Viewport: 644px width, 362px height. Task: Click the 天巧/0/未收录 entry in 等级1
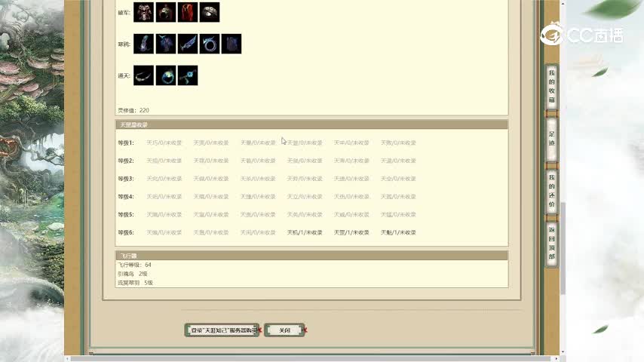[164, 143]
